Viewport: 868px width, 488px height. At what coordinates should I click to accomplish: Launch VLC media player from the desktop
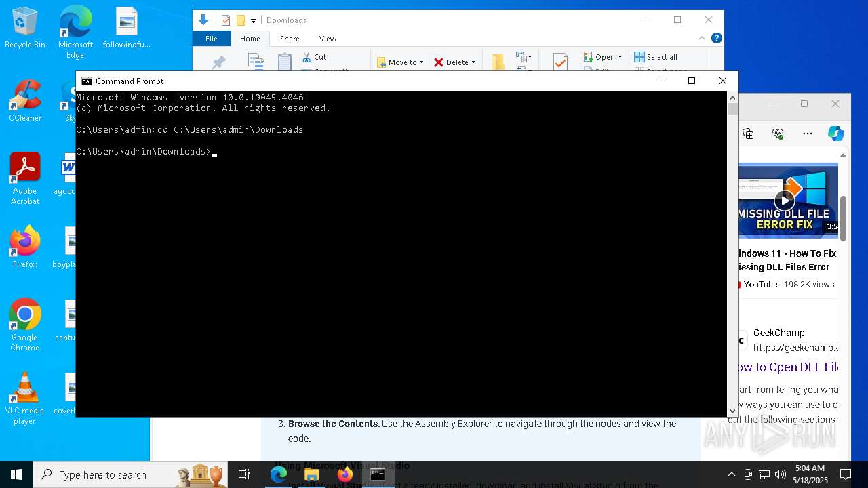pos(24,398)
